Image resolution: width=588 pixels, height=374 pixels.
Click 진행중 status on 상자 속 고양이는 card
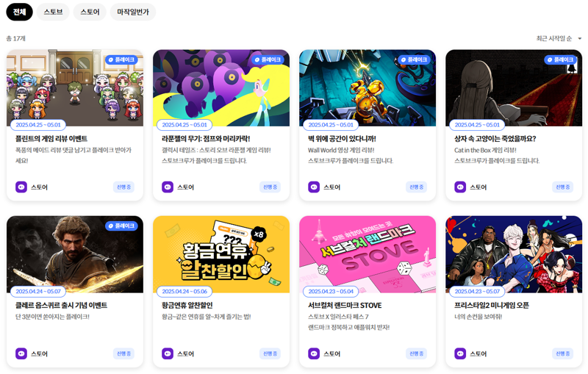(x=562, y=187)
